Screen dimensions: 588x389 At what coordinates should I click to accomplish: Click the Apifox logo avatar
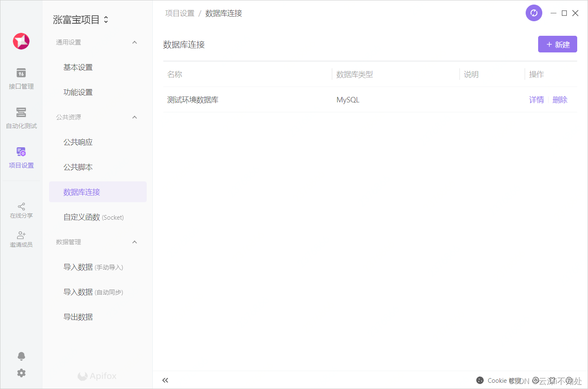click(21, 41)
